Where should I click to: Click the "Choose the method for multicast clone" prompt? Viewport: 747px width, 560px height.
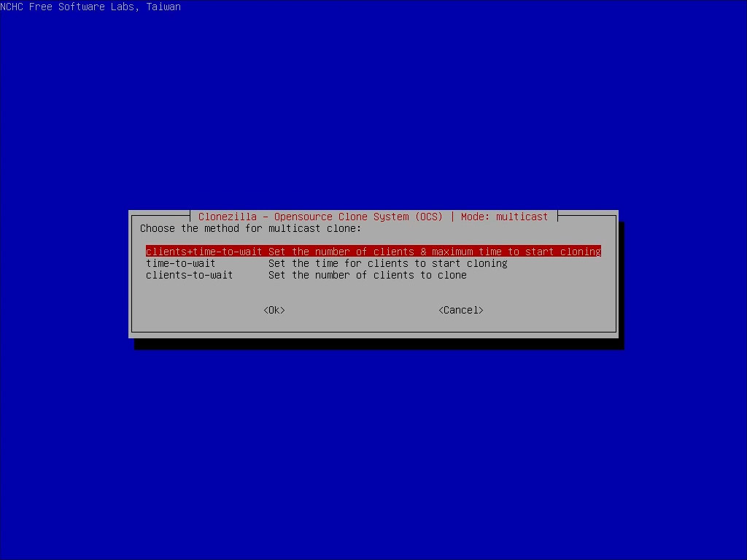click(x=250, y=228)
